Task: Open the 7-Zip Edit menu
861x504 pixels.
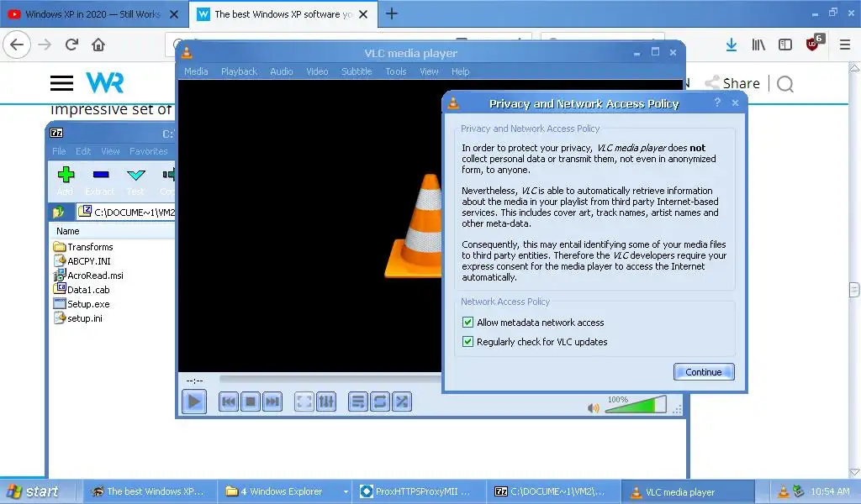Action: coord(83,151)
